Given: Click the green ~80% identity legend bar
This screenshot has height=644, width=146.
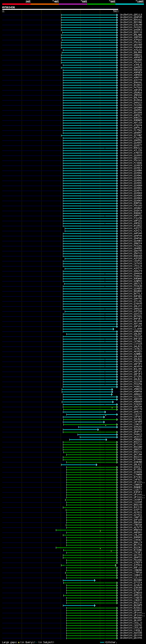Looking at the screenshot, I should (101, 4).
